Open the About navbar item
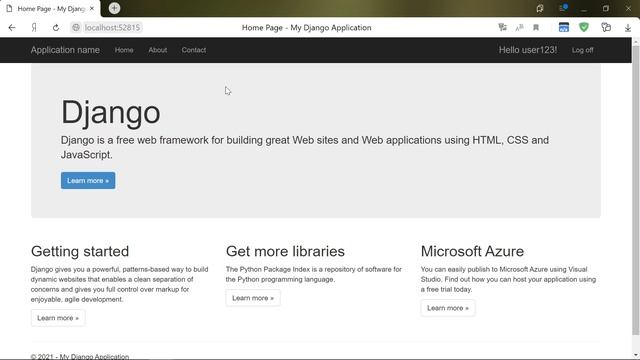The image size is (640, 360). point(158,50)
